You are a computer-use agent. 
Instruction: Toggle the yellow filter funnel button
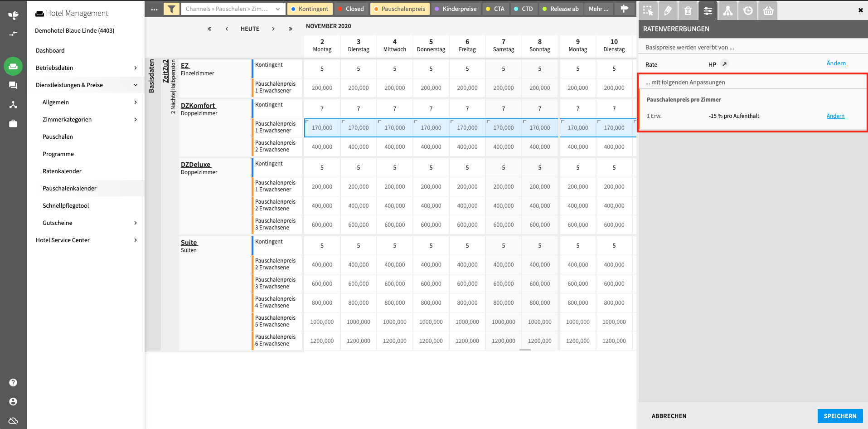coord(171,9)
